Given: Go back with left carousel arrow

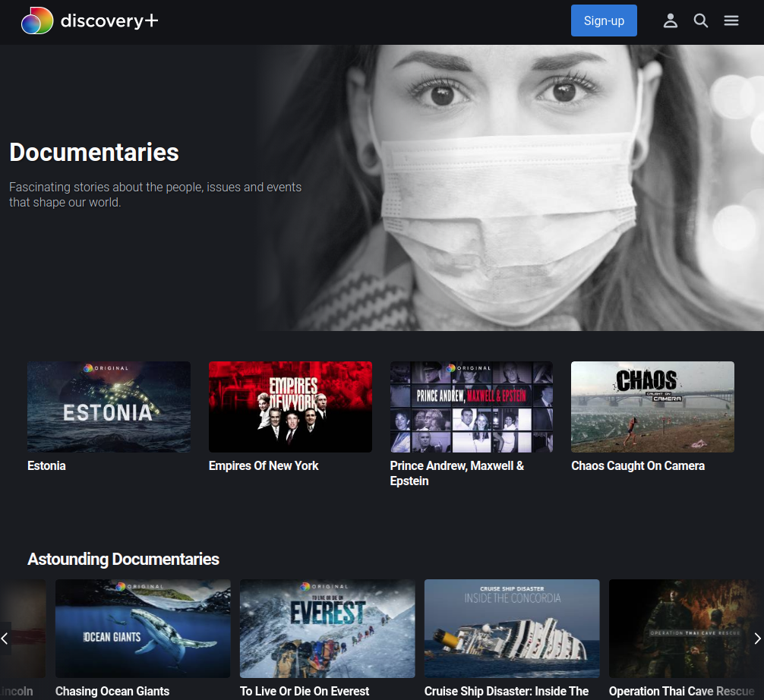Looking at the screenshot, I should 5,639.
